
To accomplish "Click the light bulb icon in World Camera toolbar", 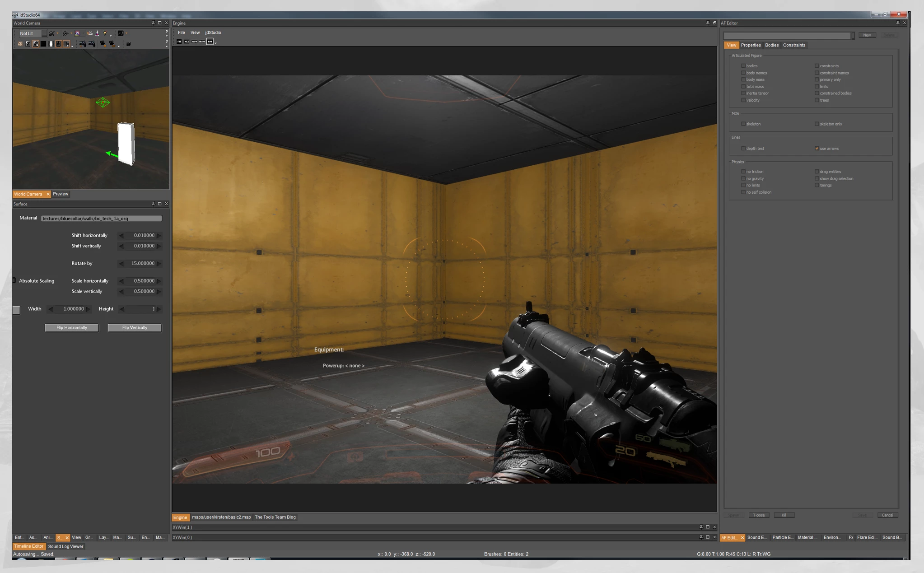I will [x=105, y=33].
